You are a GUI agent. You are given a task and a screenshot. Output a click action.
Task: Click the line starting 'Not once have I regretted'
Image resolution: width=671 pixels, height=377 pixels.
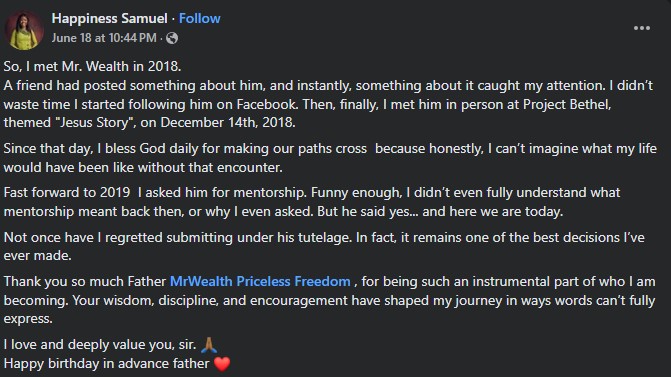point(324,237)
